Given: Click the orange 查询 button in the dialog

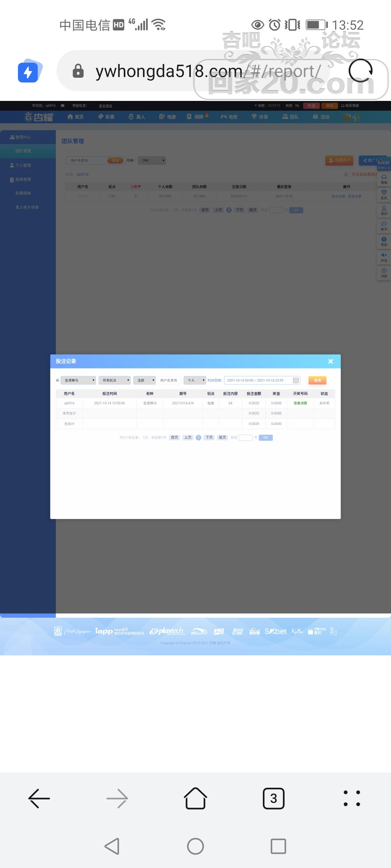Looking at the screenshot, I should 318,380.
